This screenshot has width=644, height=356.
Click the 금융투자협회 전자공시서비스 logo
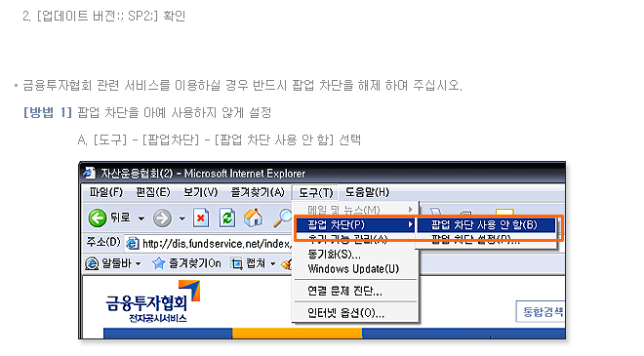coord(152,302)
